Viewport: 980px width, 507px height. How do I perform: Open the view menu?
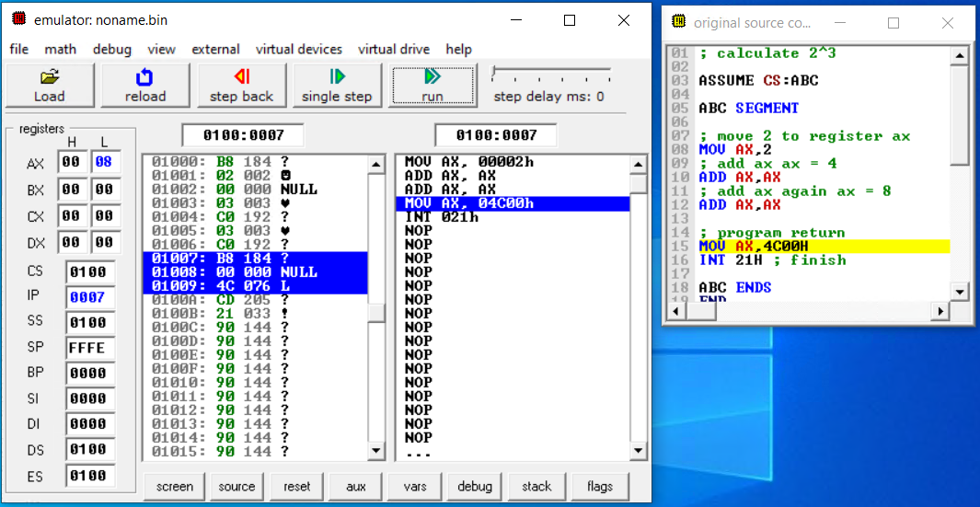pyautogui.click(x=161, y=50)
